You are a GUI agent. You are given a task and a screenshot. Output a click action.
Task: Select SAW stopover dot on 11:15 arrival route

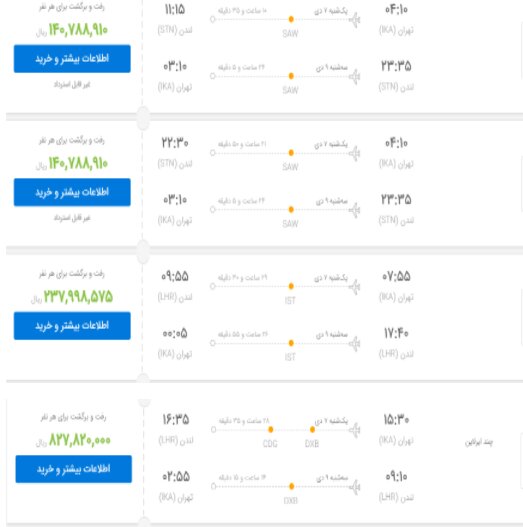click(291, 19)
